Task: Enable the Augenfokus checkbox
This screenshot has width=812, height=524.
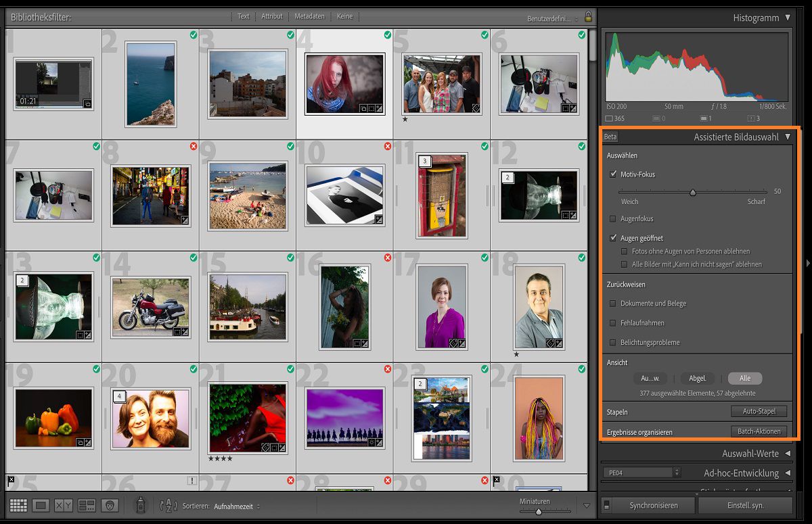Action: click(x=614, y=218)
